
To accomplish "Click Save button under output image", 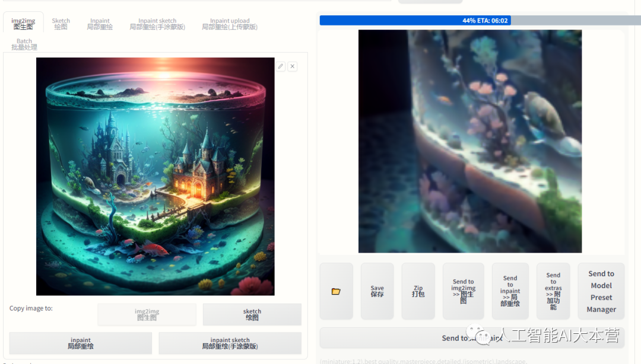I will [x=377, y=291].
